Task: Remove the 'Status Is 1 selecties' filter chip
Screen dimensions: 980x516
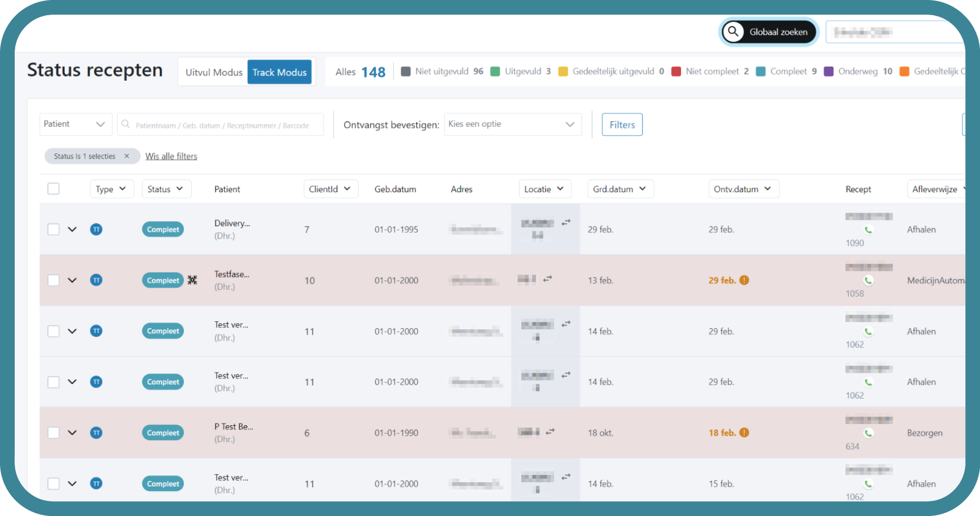Action: coord(126,156)
